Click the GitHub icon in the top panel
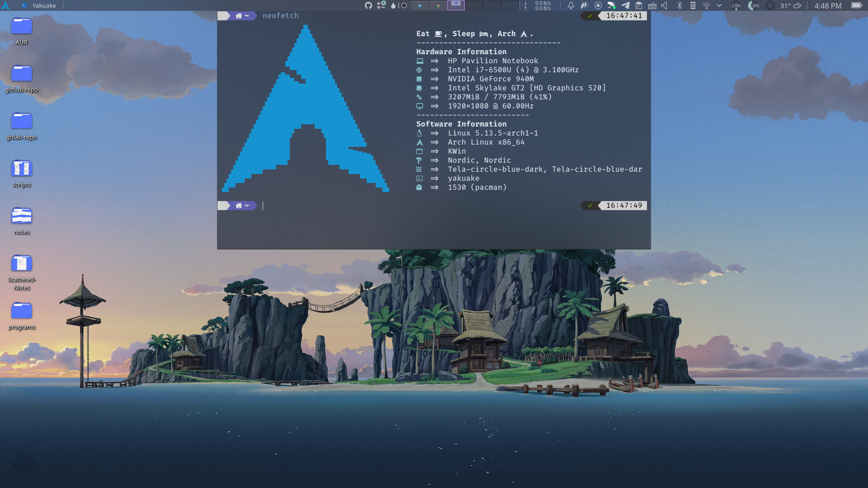 point(368,5)
